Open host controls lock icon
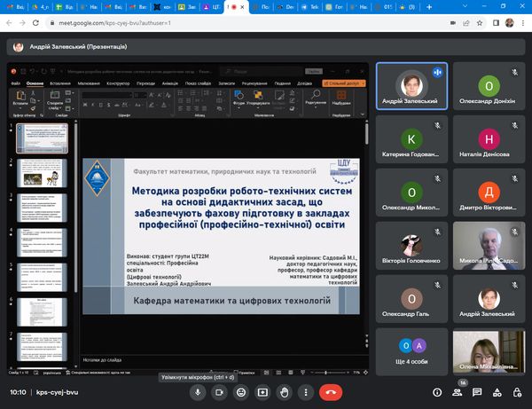This screenshot has width=532, height=409. pyautogui.click(x=518, y=391)
